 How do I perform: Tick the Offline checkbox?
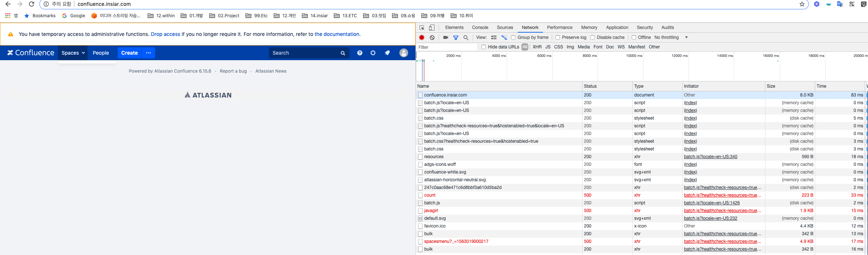634,37
